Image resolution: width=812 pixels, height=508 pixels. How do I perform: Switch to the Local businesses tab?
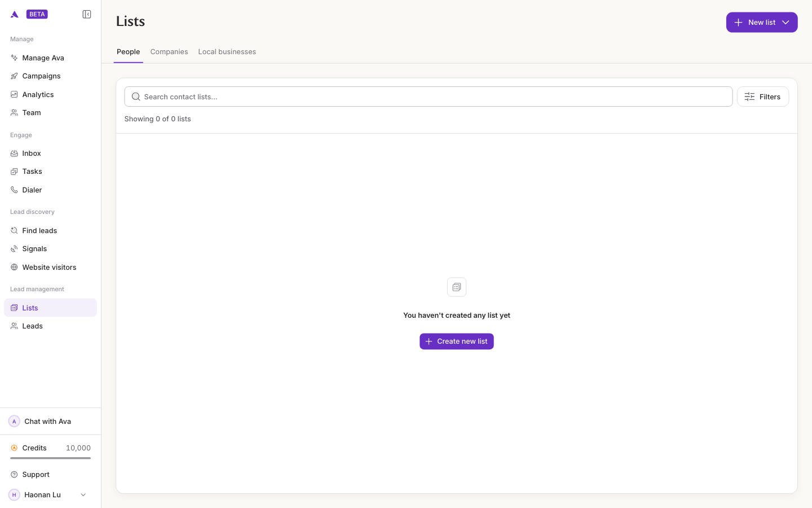pos(227,51)
